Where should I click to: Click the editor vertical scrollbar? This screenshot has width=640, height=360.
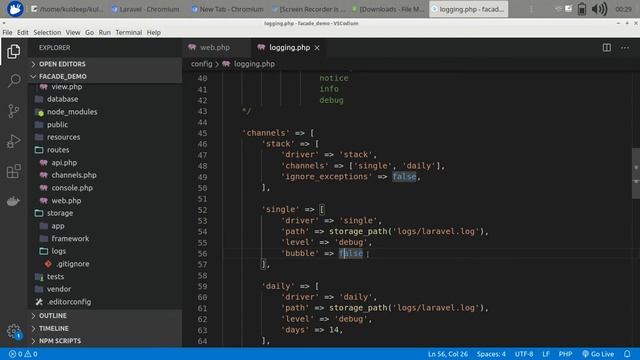point(636,173)
